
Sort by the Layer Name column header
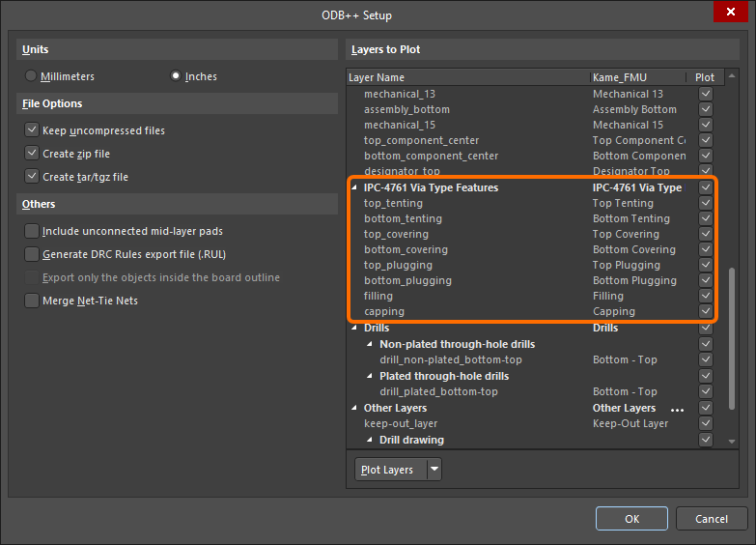tap(467, 77)
